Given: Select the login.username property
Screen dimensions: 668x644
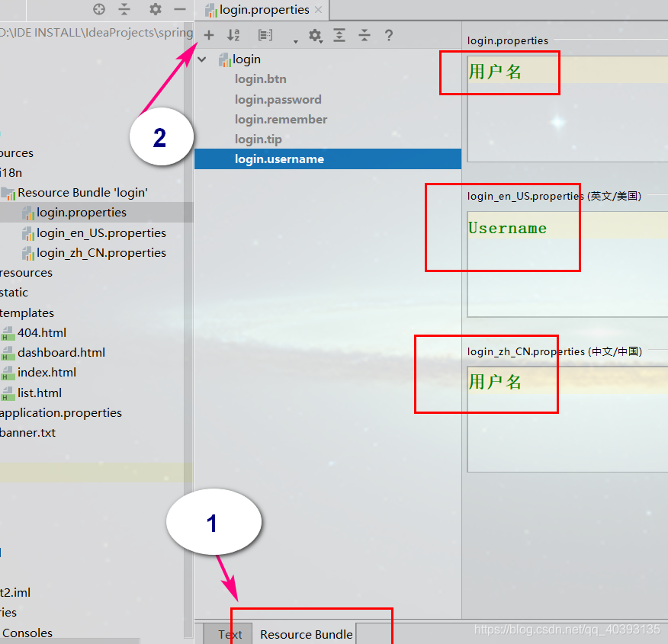Looking at the screenshot, I should pos(328,159).
